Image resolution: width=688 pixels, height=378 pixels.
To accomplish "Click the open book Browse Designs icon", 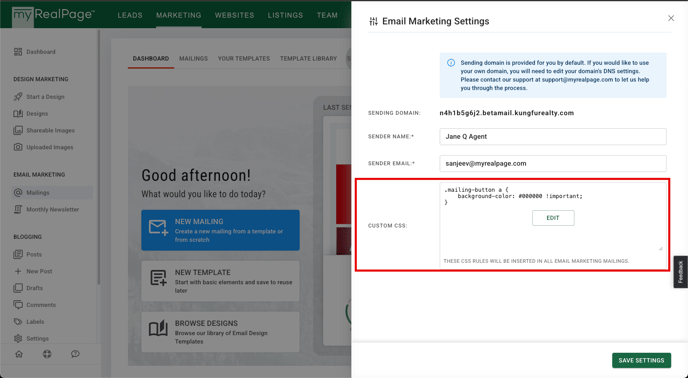I will click(x=158, y=328).
